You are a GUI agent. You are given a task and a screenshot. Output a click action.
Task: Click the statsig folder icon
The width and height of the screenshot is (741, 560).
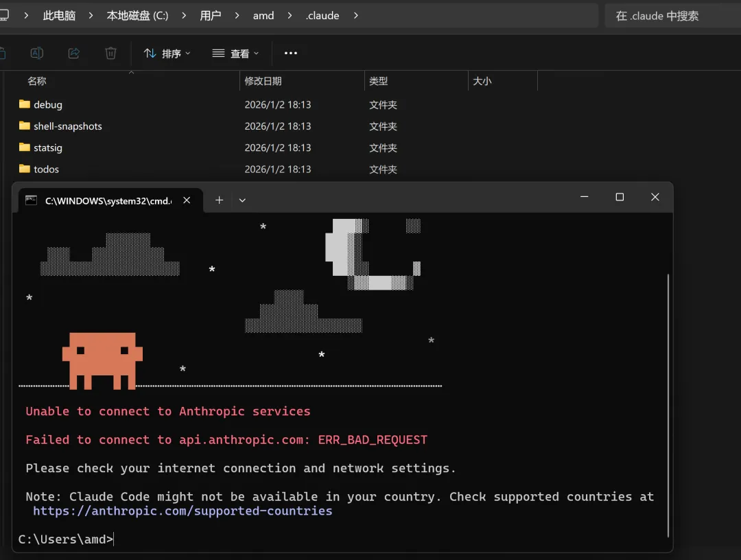(x=25, y=147)
